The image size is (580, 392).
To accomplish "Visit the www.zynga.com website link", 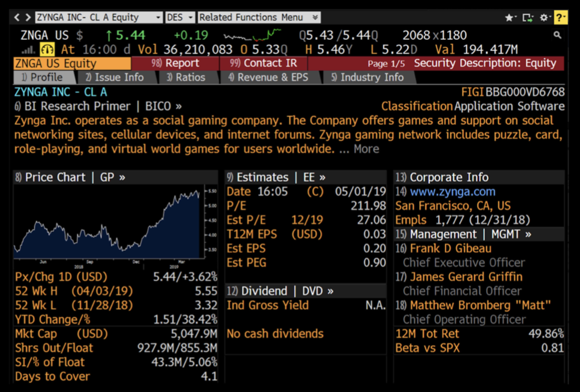I will tap(453, 192).
